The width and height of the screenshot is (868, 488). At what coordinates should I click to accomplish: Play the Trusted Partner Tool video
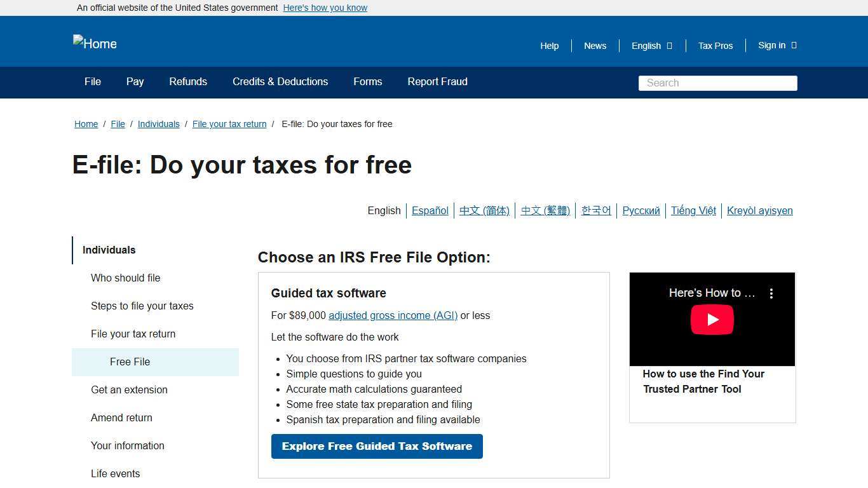(712, 319)
